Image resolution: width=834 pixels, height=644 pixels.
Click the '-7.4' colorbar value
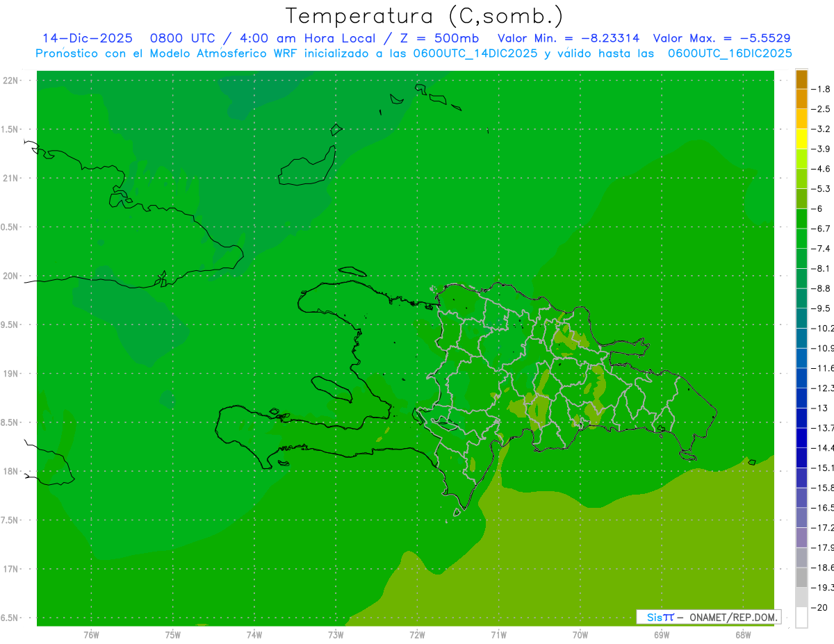point(821,249)
